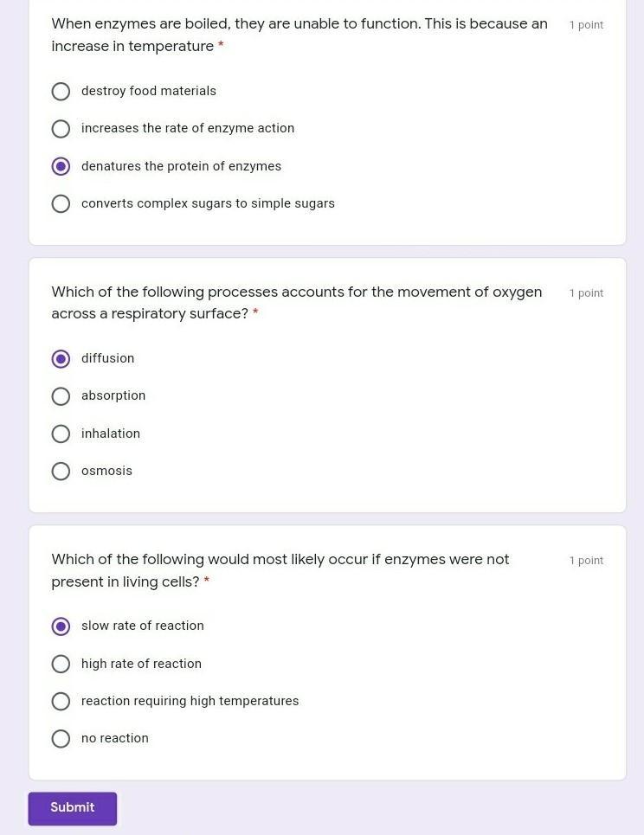Select the 'diffusion' radio button
Screen dimensions: 644x835
coord(61,358)
